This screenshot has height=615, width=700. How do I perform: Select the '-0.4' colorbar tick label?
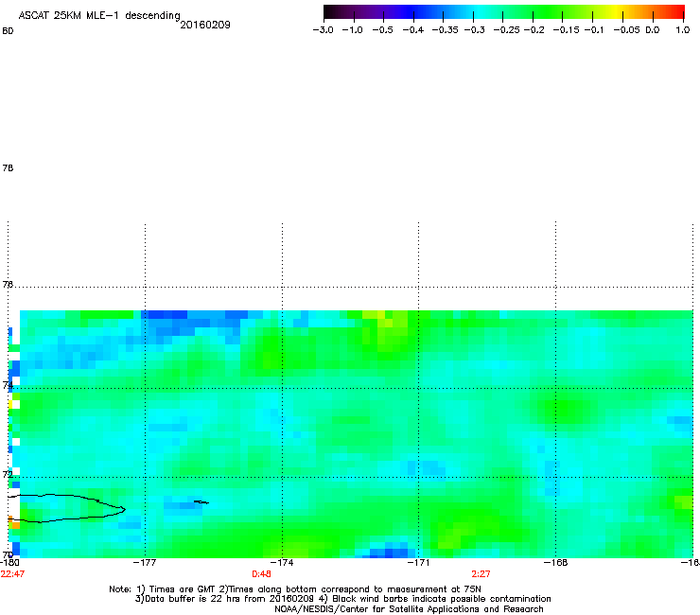413,30
